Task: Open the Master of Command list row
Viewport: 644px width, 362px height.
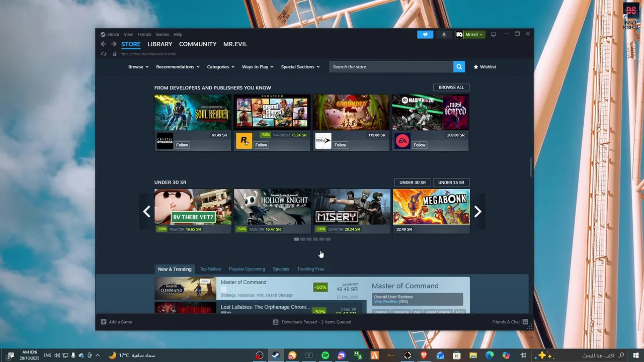Action: 261,289
